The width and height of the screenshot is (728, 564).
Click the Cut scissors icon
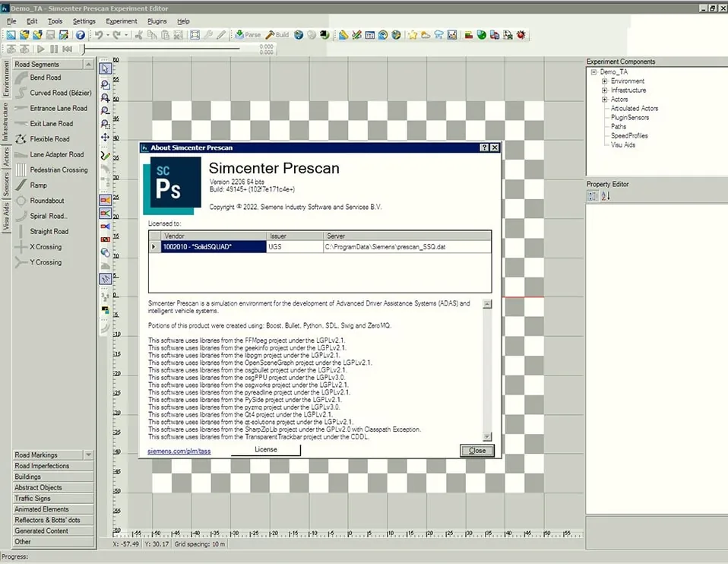(138, 35)
